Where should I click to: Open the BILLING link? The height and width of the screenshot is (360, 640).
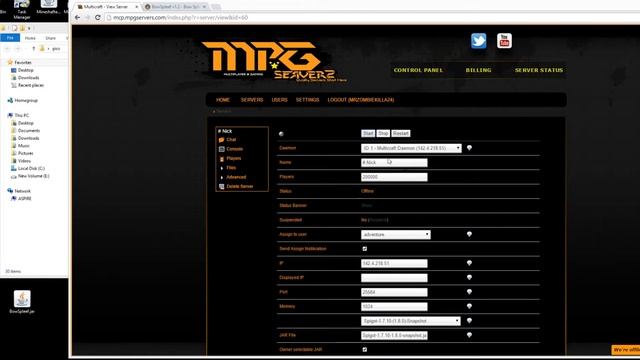tap(478, 70)
